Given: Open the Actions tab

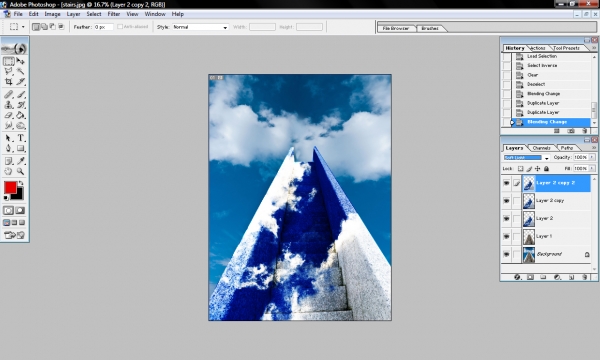Looking at the screenshot, I should coord(538,48).
